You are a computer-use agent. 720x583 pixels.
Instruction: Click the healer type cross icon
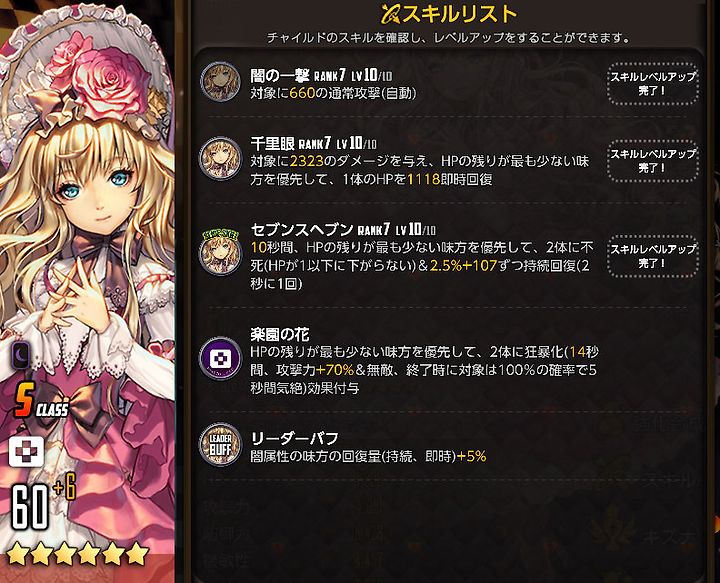point(27,451)
